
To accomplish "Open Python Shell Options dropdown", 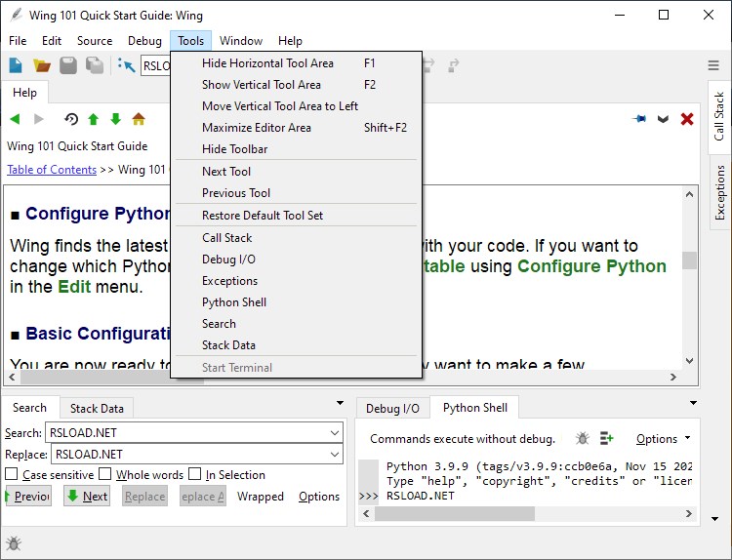I will (x=663, y=439).
